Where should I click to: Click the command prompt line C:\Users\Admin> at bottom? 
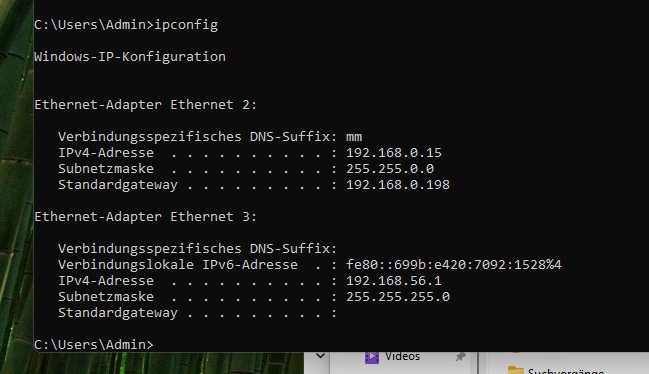pyautogui.click(x=94, y=344)
